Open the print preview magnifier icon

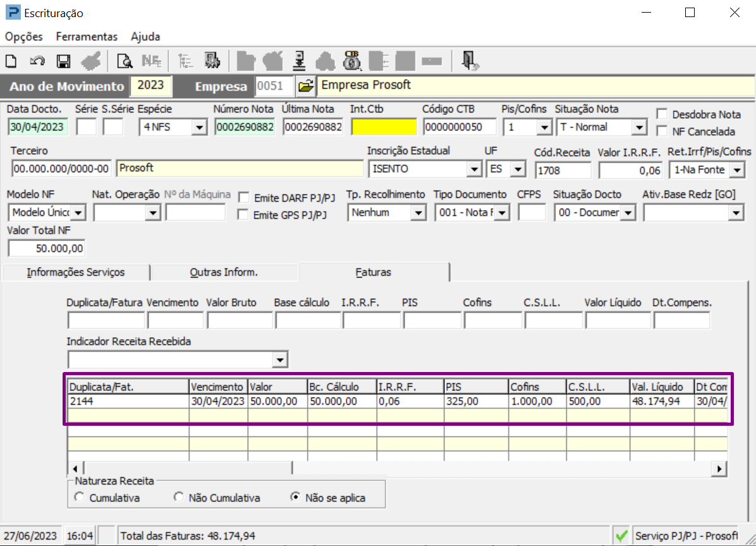point(125,61)
